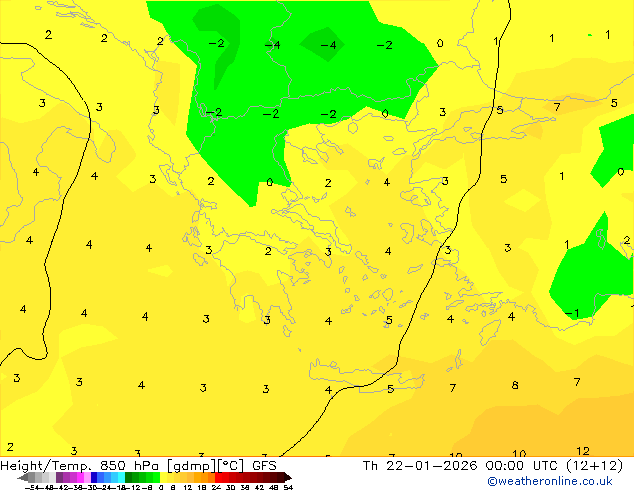Click the '12' temperature value on the map

[583, 451]
